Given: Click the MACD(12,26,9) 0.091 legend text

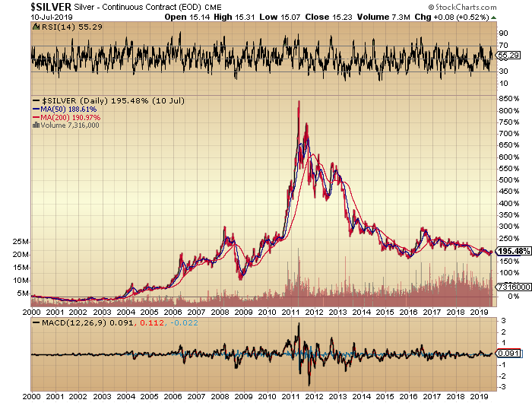Looking at the screenshot, I should pyautogui.click(x=87, y=323).
